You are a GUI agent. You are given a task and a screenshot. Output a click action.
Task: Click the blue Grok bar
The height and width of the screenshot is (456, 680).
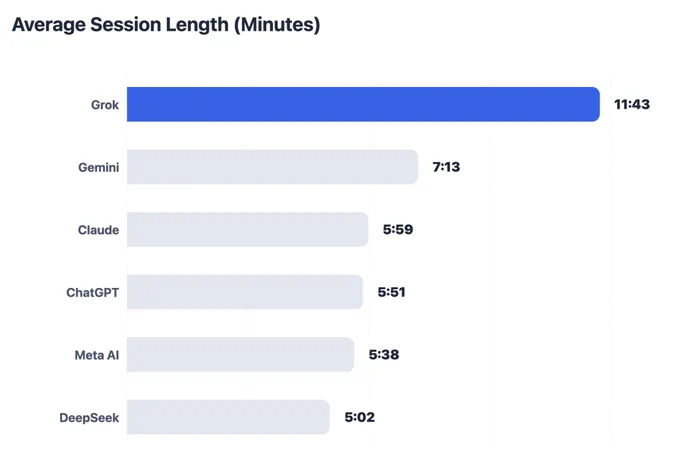363,104
